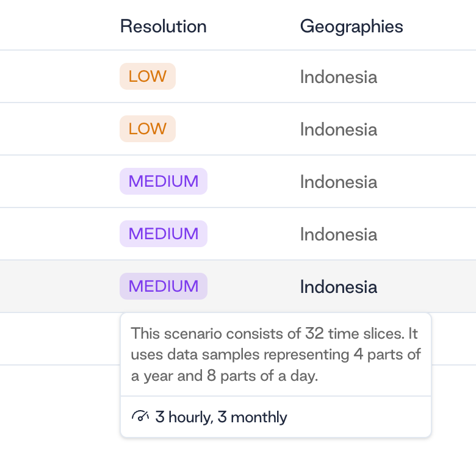The height and width of the screenshot is (476, 476).
Task: Click the highlighted row's MEDIUM badge
Action: click(x=164, y=286)
